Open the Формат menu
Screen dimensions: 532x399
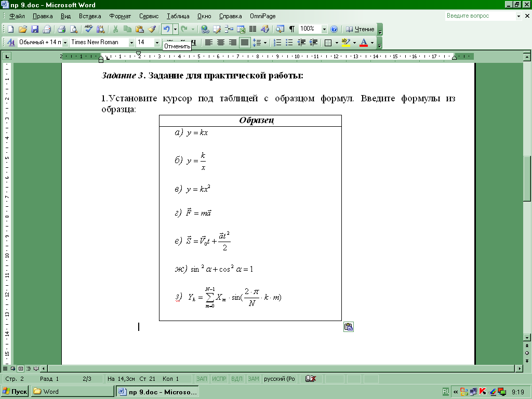point(120,16)
